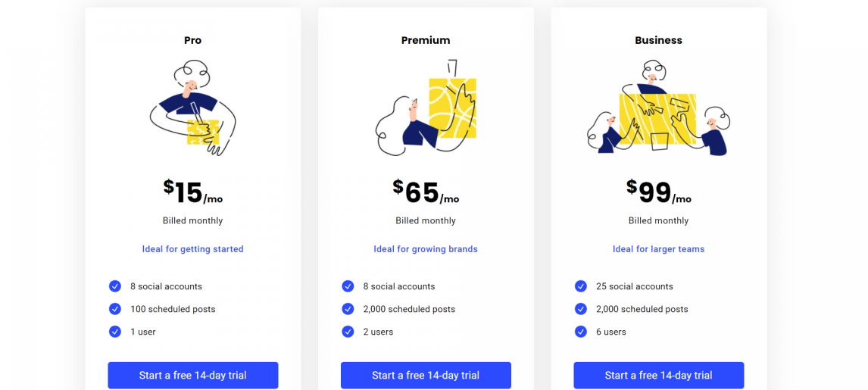This screenshot has height=390, width=868.
Task: Click the Ideal for getting started text
Action: pyautogui.click(x=192, y=249)
